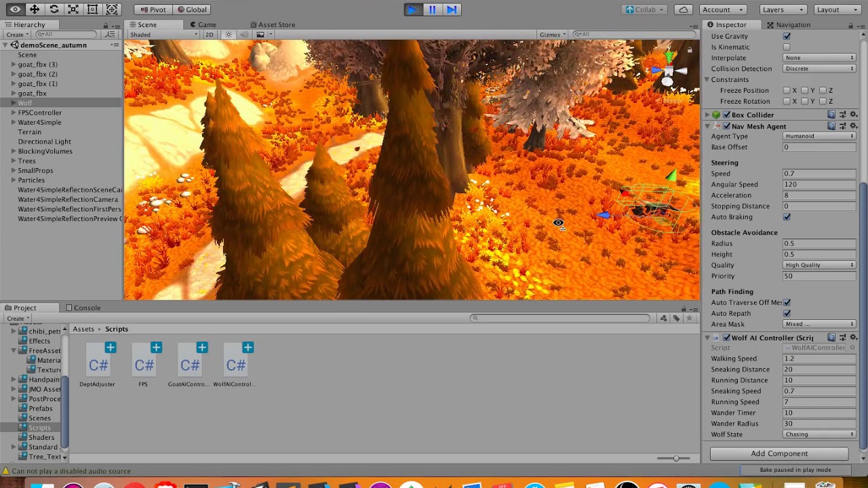The width and height of the screenshot is (868, 488).
Task: Collapse the Nav Mesh Agent component
Action: [x=707, y=126]
